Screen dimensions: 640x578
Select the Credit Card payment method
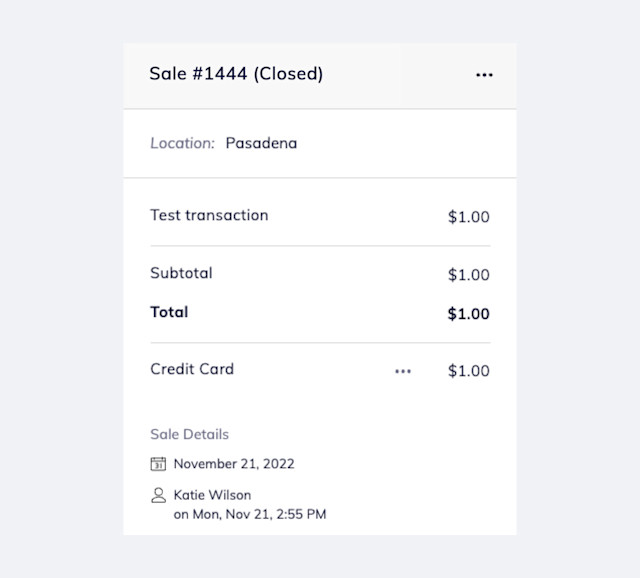pyautogui.click(x=192, y=369)
